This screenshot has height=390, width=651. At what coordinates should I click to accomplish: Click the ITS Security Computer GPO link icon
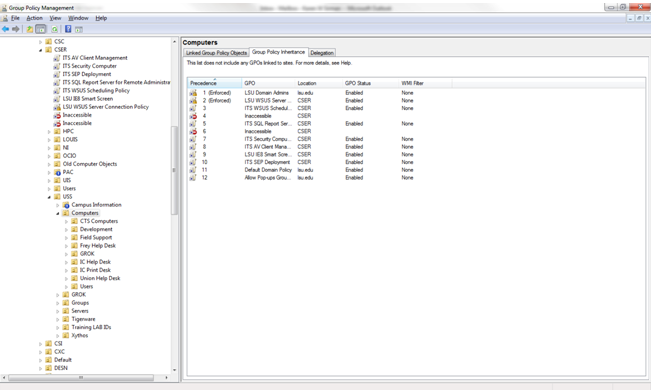point(57,66)
